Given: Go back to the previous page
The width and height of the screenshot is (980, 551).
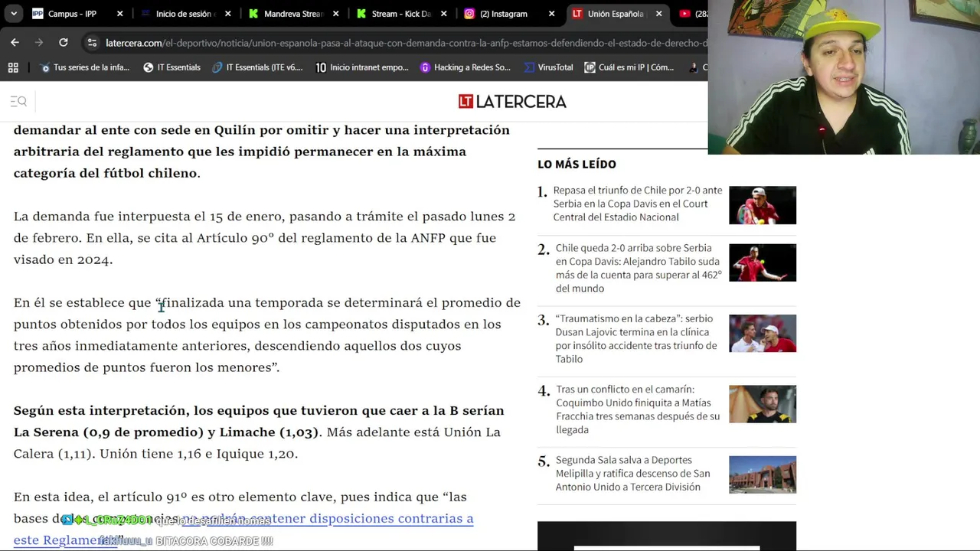Looking at the screenshot, I should click(x=15, y=43).
